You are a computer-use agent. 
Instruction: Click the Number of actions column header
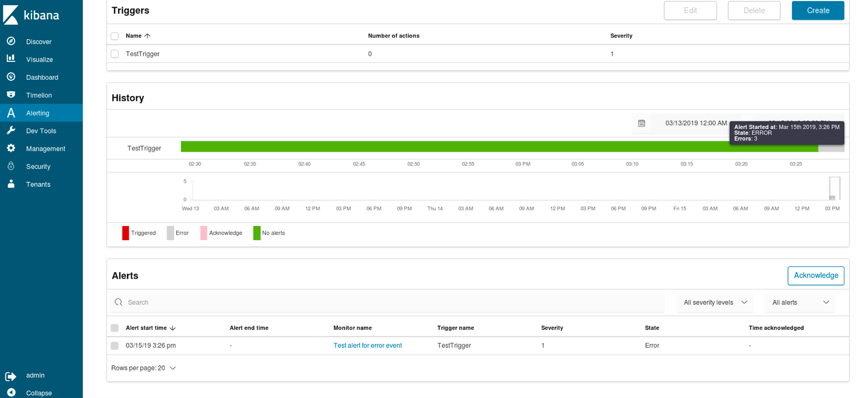tap(394, 36)
